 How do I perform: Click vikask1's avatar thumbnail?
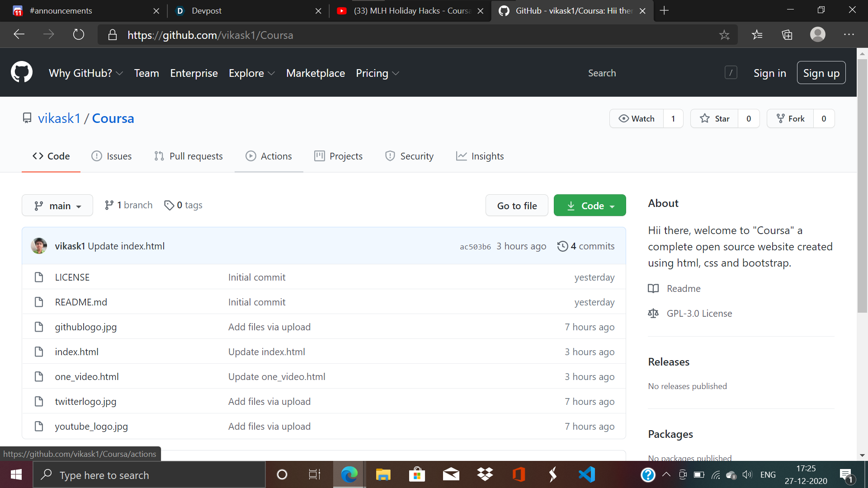[x=39, y=246]
